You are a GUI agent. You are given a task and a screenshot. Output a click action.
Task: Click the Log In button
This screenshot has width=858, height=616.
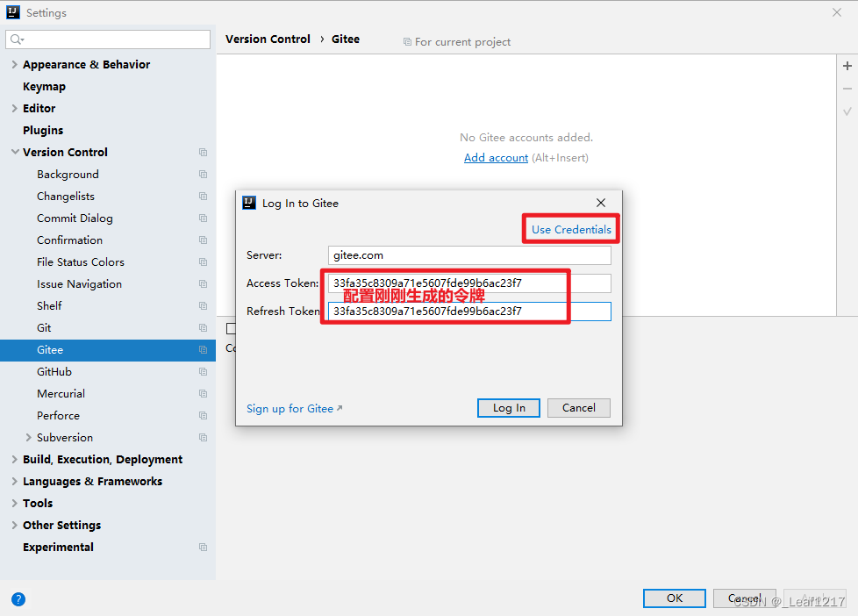(508, 408)
